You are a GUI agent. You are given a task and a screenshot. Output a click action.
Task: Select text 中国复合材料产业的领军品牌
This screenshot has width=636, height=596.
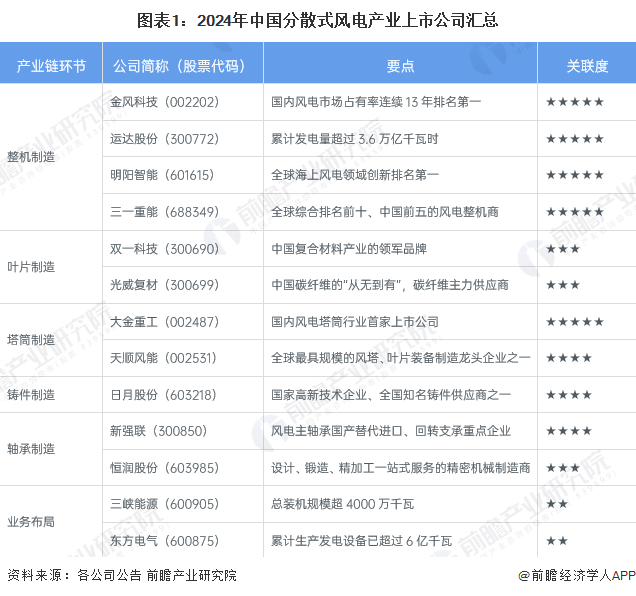pyautogui.click(x=349, y=249)
